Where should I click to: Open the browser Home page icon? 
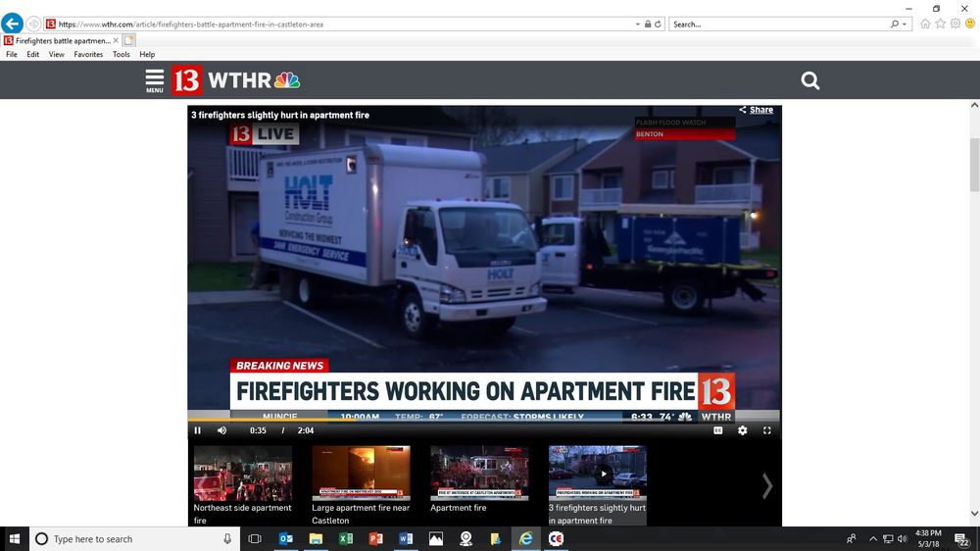tap(925, 24)
